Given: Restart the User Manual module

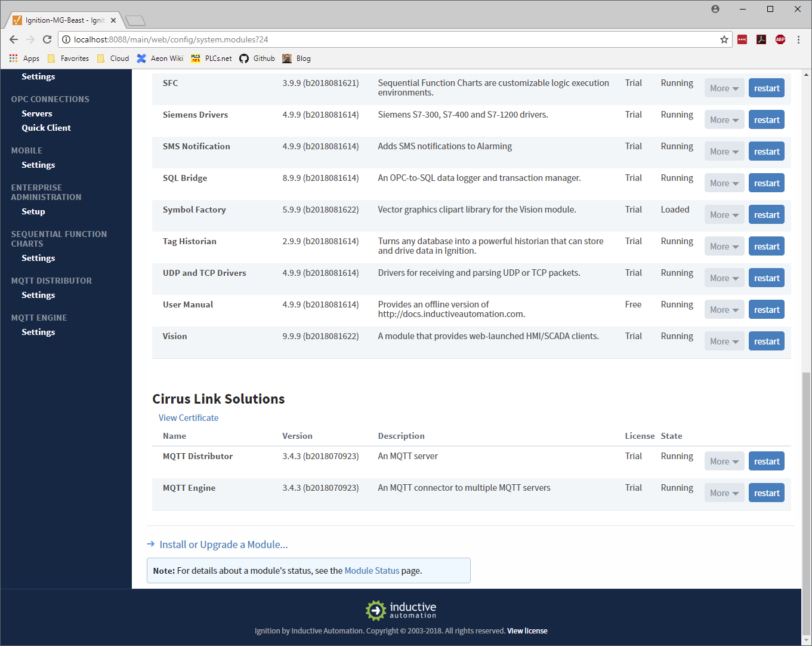Looking at the screenshot, I should 767,310.
